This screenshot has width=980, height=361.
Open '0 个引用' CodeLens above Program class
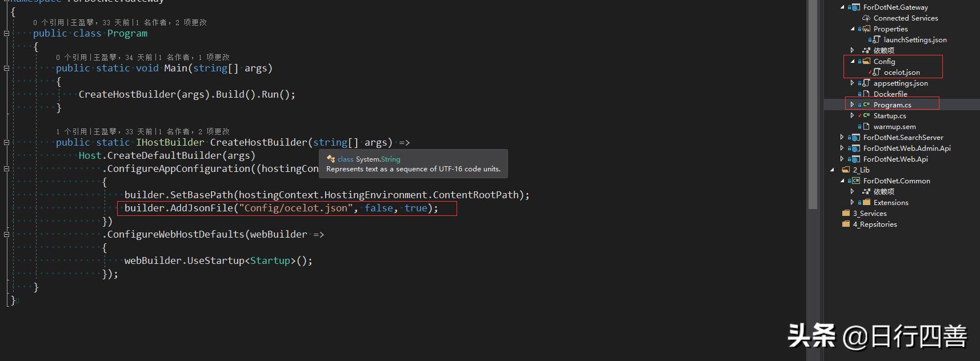click(49, 22)
